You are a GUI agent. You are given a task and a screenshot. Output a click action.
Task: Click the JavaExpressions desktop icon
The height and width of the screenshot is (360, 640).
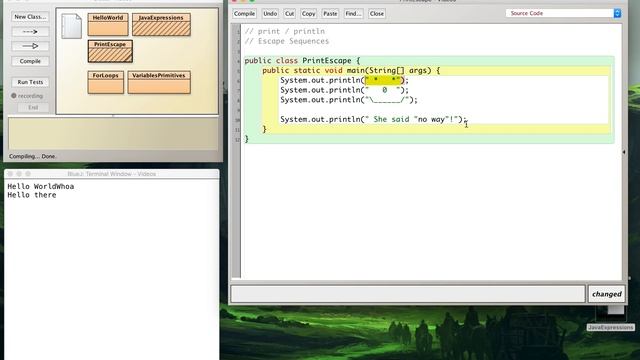pos(611,318)
